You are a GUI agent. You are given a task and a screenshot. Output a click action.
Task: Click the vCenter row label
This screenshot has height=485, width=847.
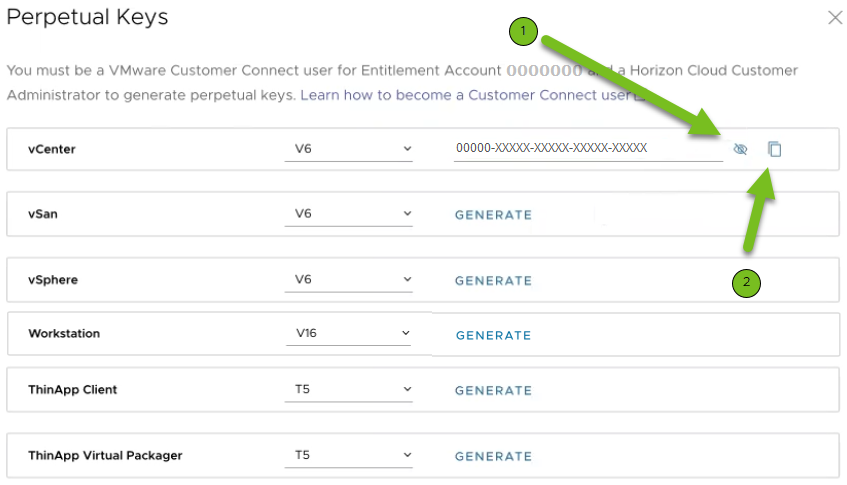(x=52, y=149)
